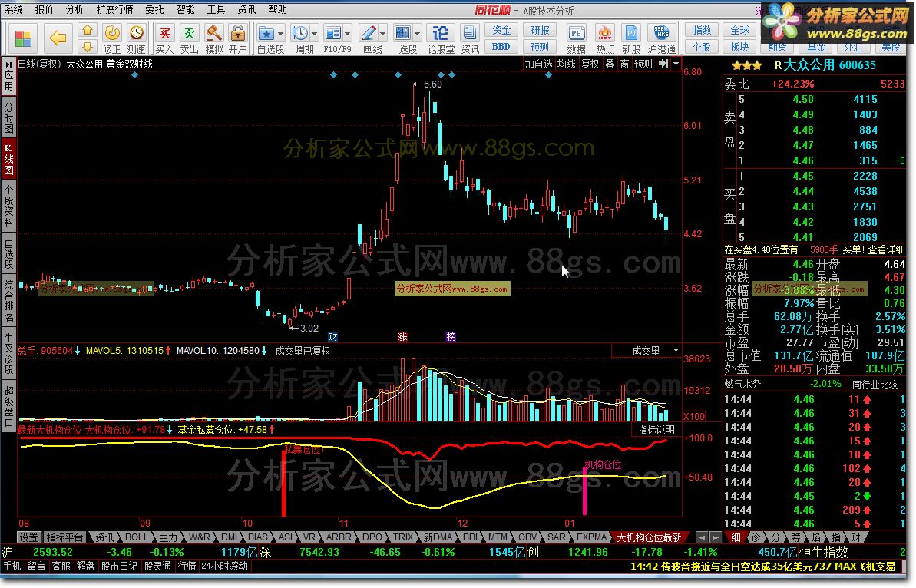Expand the F10/F9 dropdown arrow
The image size is (916, 588).
point(348,33)
